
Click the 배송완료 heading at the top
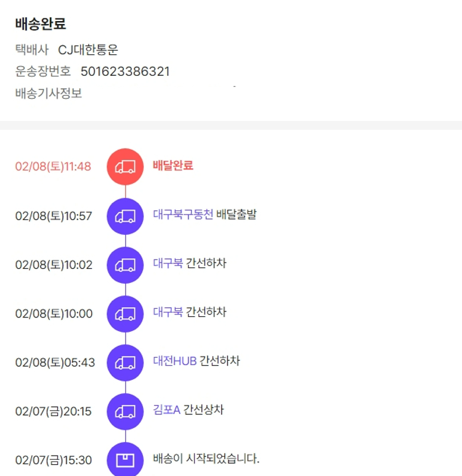point(41,24)
